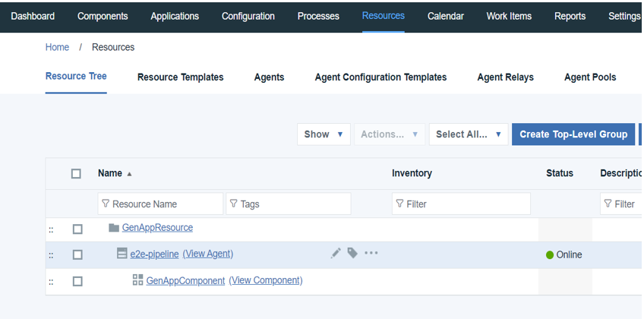The width and height of the screenshot is (644, 319).
Task: Toggle the select-all checkbox in table header
Action: 76,174
